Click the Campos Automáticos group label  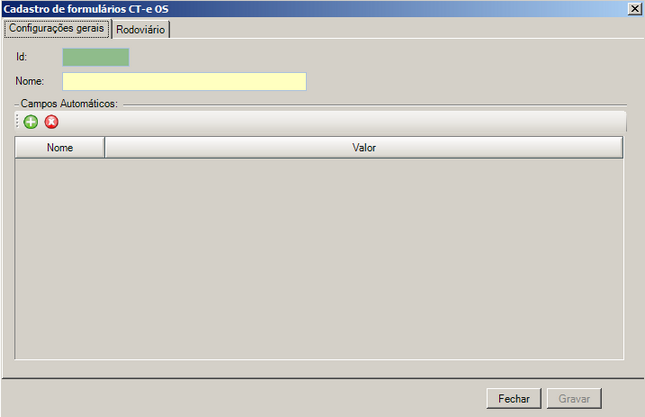[69, 103]
